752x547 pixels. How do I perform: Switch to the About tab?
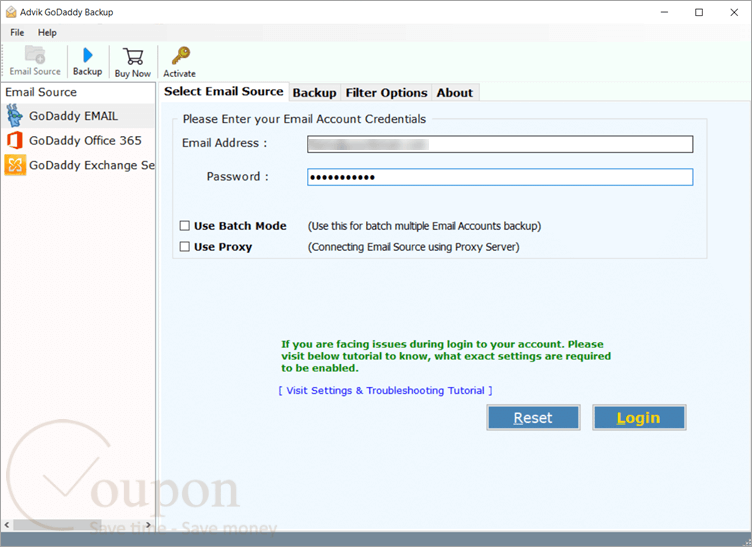(x=454, y=93)
